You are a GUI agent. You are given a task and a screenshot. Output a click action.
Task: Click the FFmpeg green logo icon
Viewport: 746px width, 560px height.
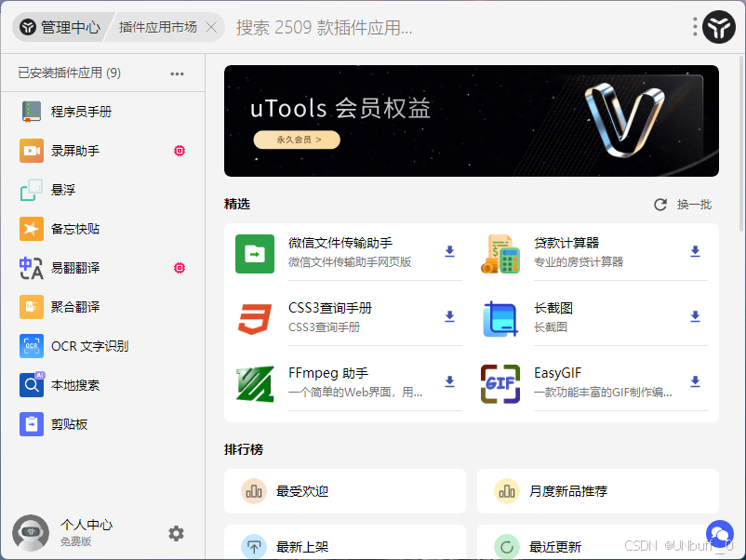255,384
